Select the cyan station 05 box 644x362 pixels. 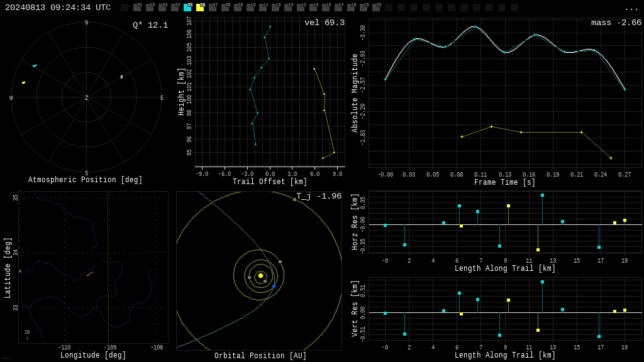(187, 7)
